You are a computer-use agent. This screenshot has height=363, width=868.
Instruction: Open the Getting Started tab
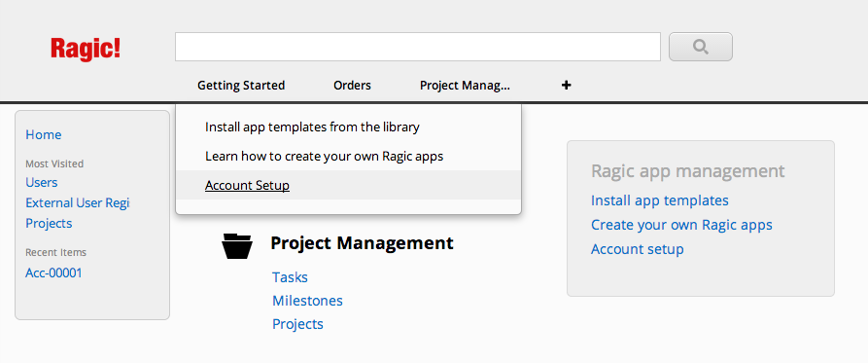[x=241, y=86]
